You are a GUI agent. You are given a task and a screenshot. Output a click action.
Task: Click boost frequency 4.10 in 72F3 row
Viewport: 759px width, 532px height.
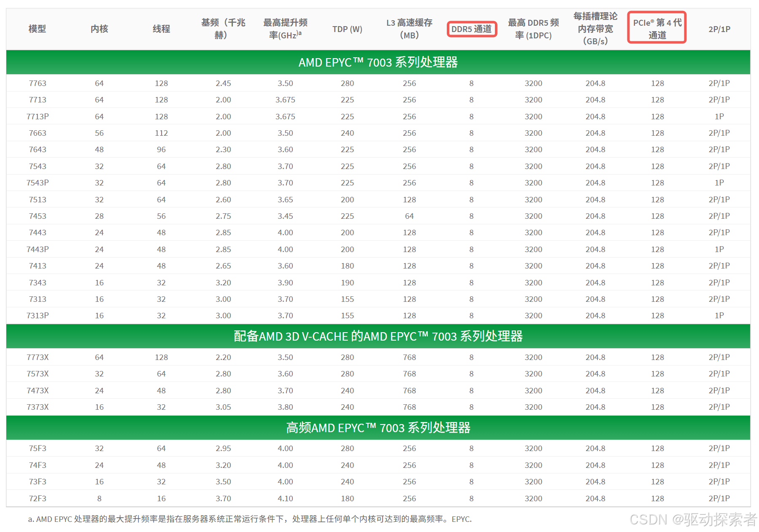[x=285, y=499]
